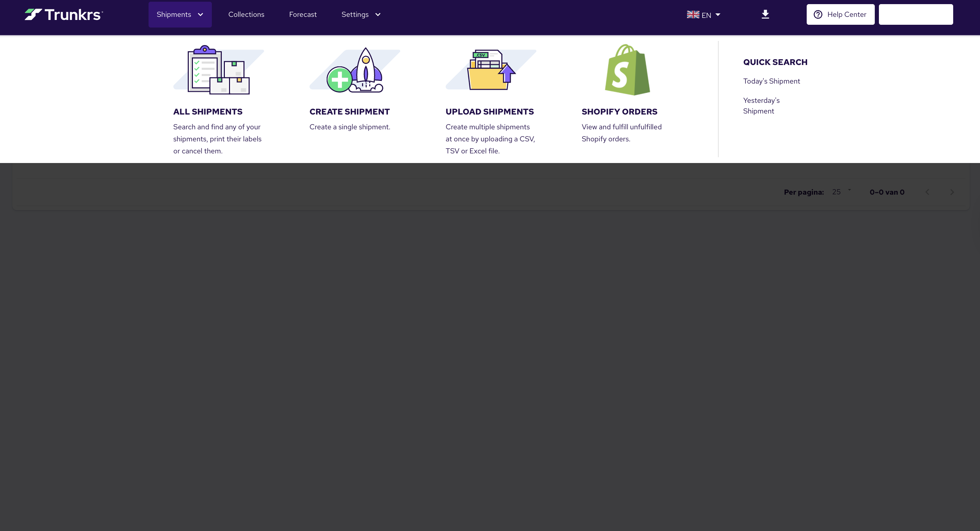Navigate to the Forecast section
The height and width of the screenshot is (531, 980).
coord(303,14)
